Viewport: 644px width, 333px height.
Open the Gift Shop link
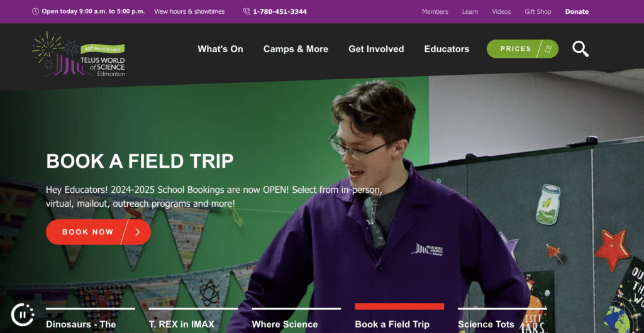(x=538, y=11)
